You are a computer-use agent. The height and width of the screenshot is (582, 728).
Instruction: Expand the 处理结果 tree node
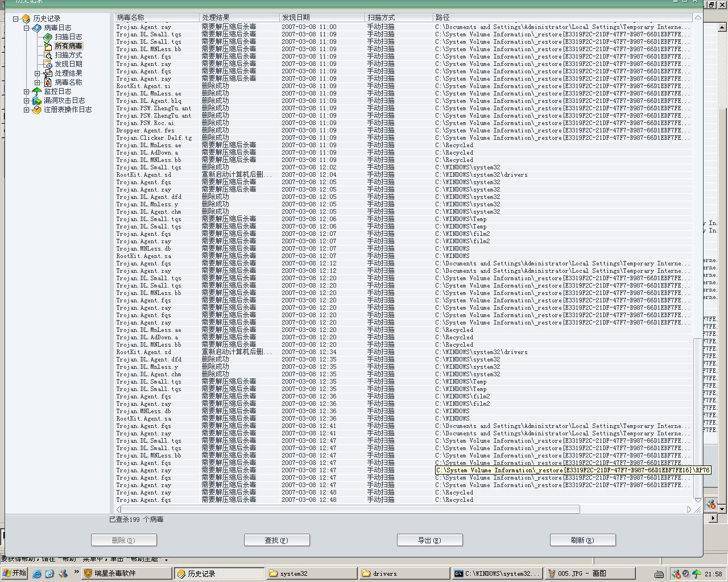pos(37,73)
